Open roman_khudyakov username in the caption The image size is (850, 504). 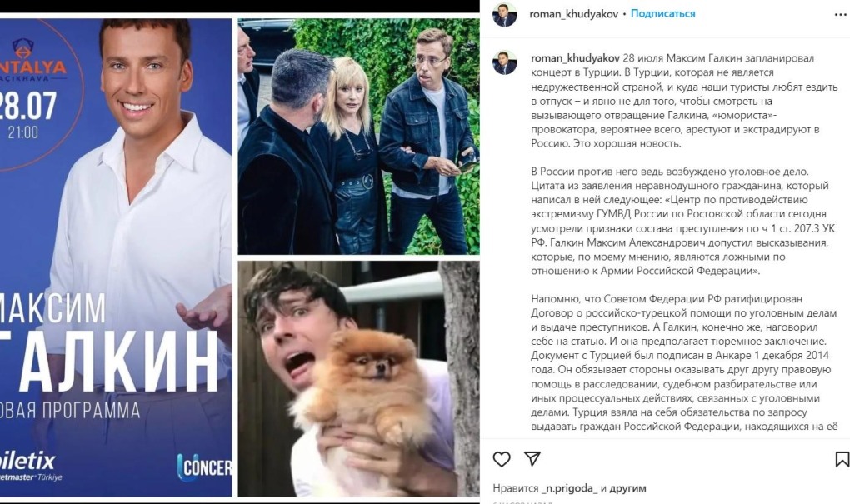pos(575,58)
